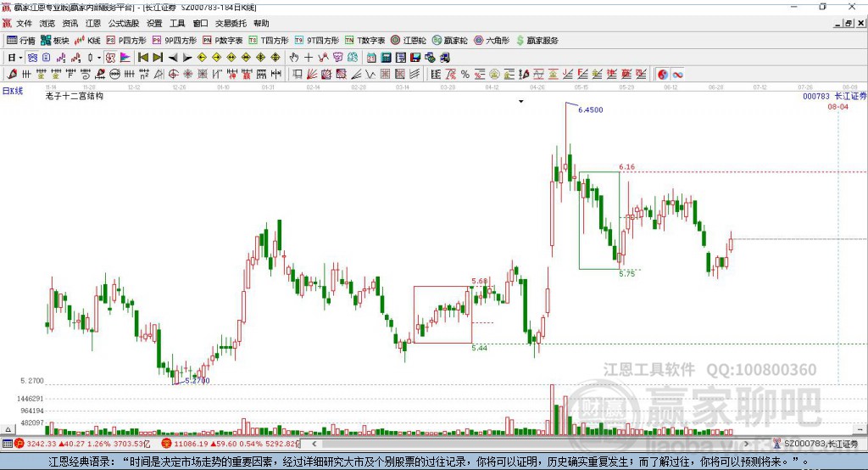This screenshot has width=868, height=470.
Task: Open the 江恩 menu
Action: click(93, 23)
